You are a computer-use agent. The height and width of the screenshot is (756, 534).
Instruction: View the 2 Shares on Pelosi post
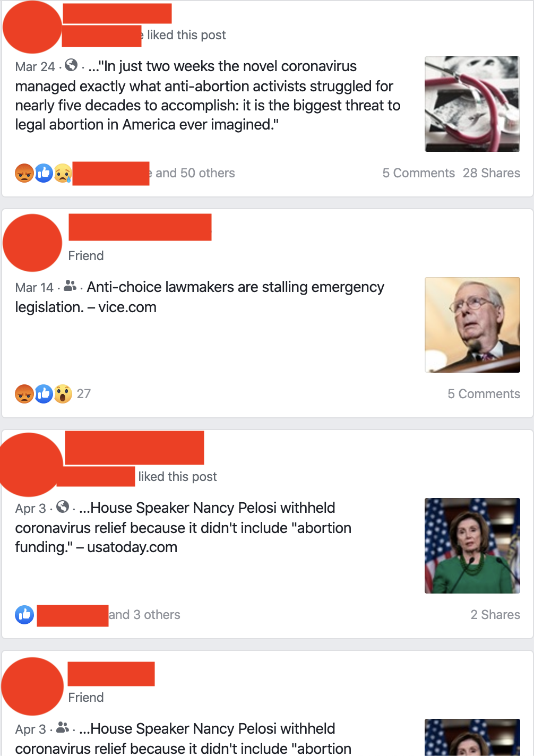[x=495, y=615]
